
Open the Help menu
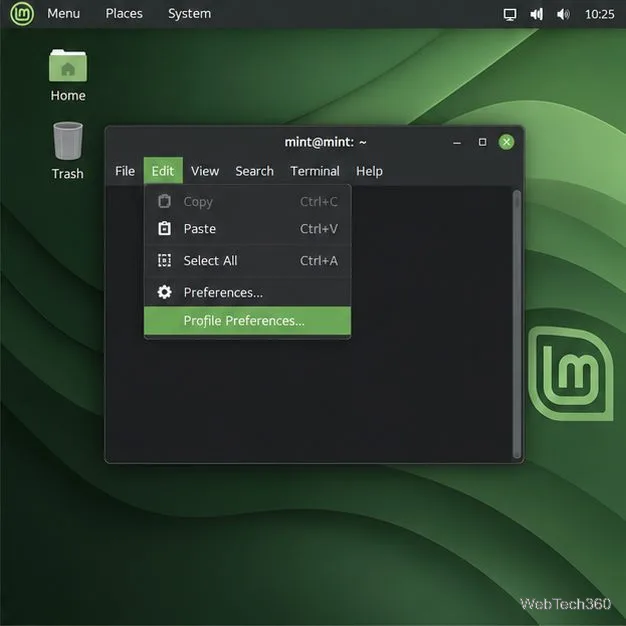[369, 171]
